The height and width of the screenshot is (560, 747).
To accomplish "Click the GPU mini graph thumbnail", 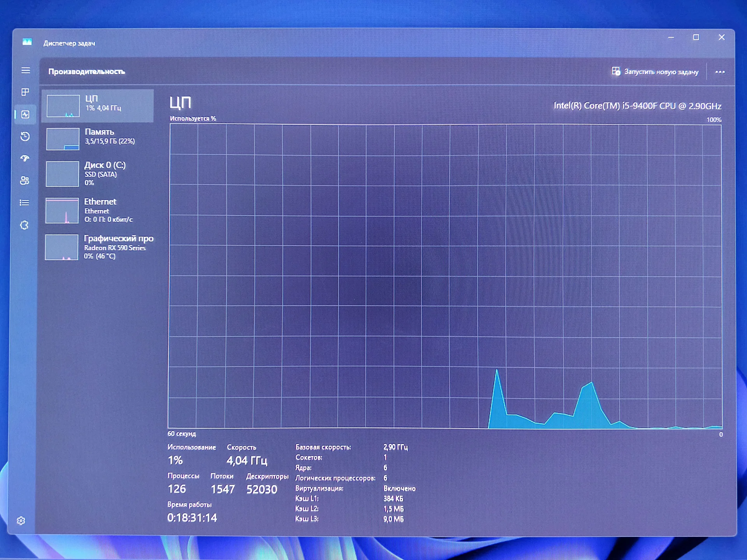I will tap(61, 247).
